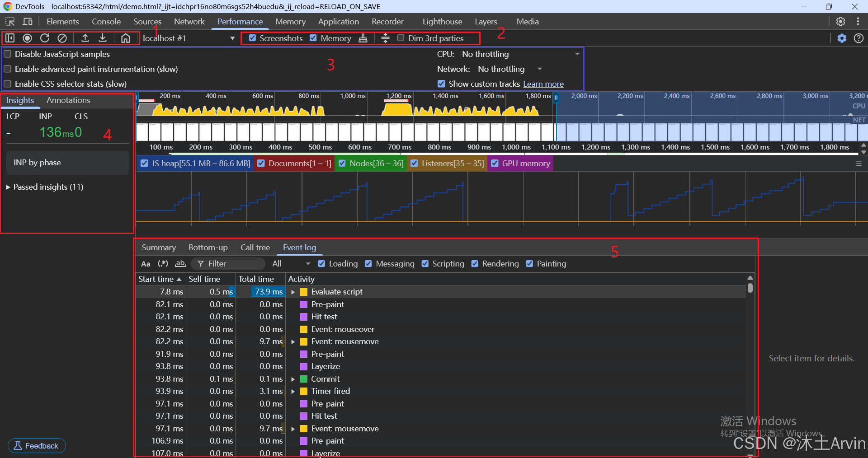
Task: Click the reload and record icon
Action: (x=45, y=38)
